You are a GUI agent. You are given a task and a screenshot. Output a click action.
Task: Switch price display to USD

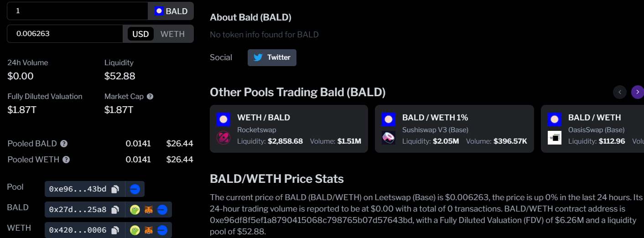140,34
